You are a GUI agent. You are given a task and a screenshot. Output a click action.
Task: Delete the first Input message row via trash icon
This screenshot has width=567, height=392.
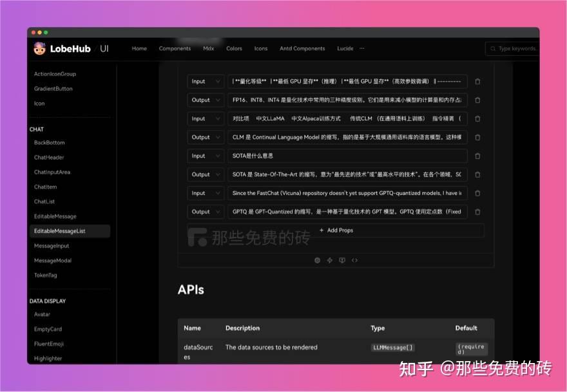[477, 81]
